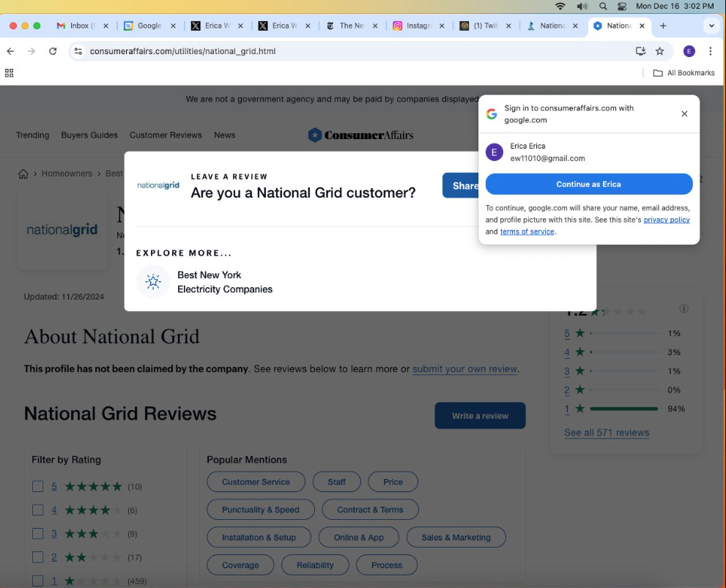Screen dimensions: 726x588
Task: Click the Share button in review popup
Action: click(x=461, y=185)
